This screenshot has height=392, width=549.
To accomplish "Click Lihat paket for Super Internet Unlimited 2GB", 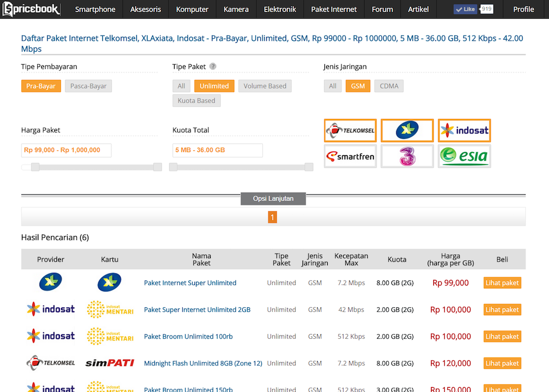I will click(x=502, y=310).
